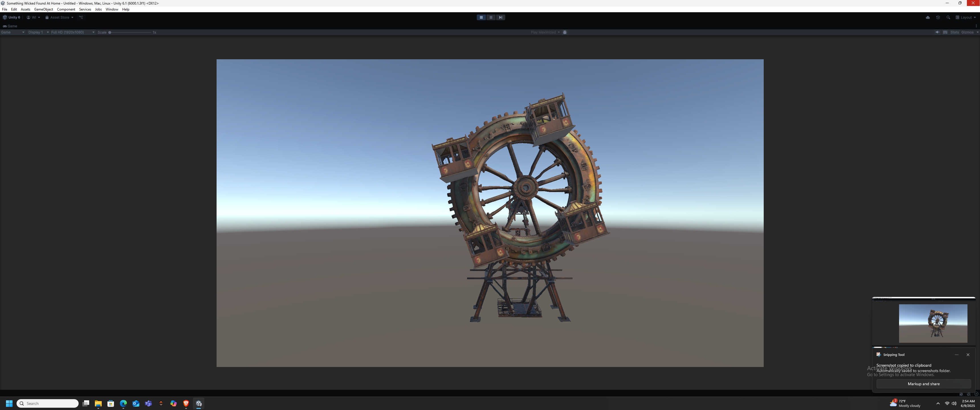Open Snipping Tool notification options ellipsis
Viewport: 980px width, 410px height.
pos(956,355)
